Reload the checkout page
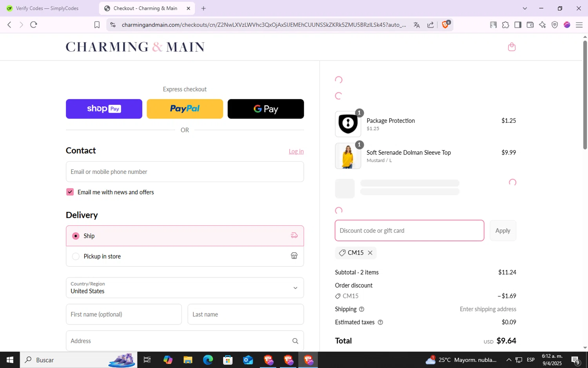The width and height of the screenshot is (588, 368). point(34,25)
